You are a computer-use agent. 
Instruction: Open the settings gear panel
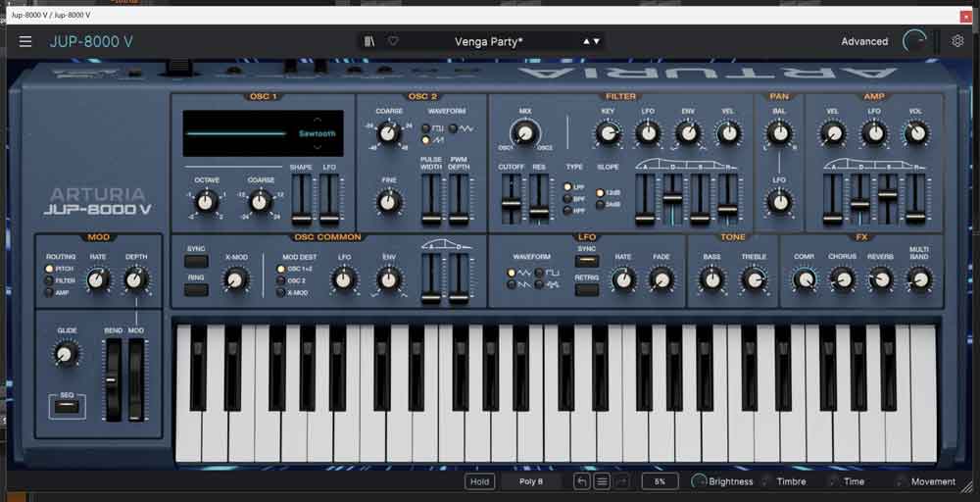coord(957,41)
